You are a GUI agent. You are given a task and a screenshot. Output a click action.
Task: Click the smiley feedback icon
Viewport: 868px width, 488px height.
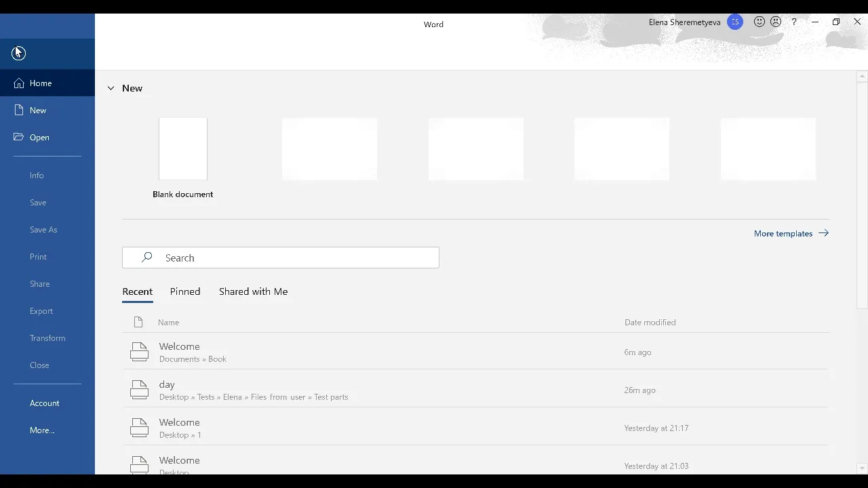coord(759,21)
